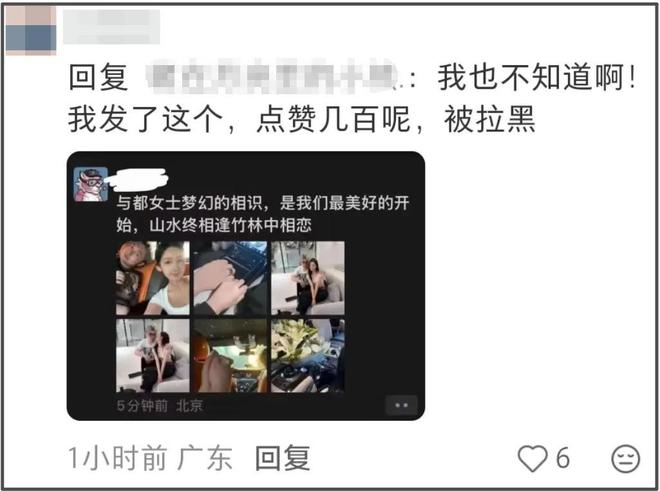Click the 5分钟前 北京 timestamp in embedded post
The height and width of the screenshot is (491, 660).
tap(160, 406)
